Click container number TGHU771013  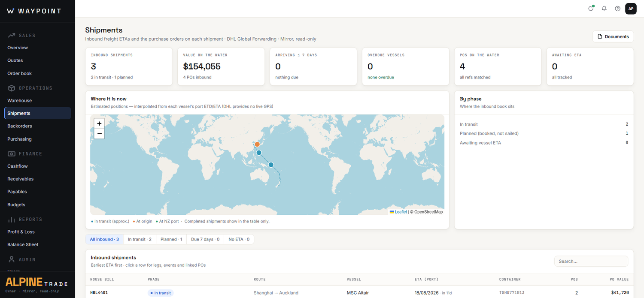click(x=512, y=293)
